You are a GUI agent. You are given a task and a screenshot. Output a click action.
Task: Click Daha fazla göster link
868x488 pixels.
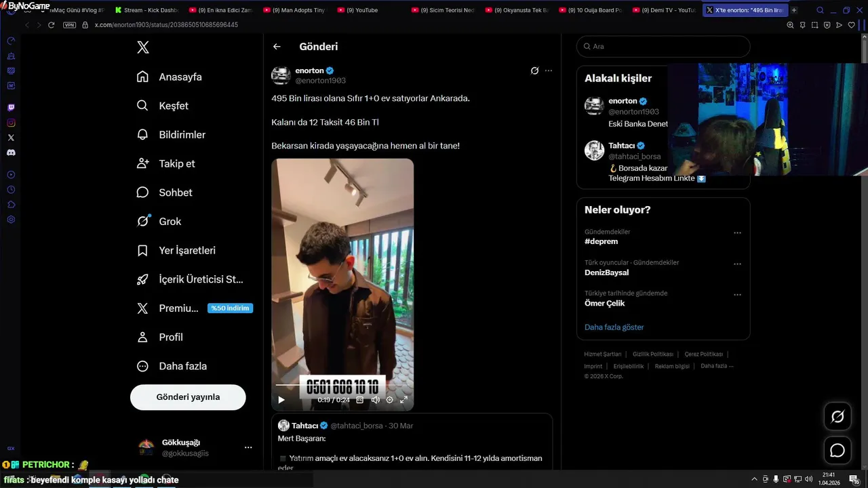[614, 327]
